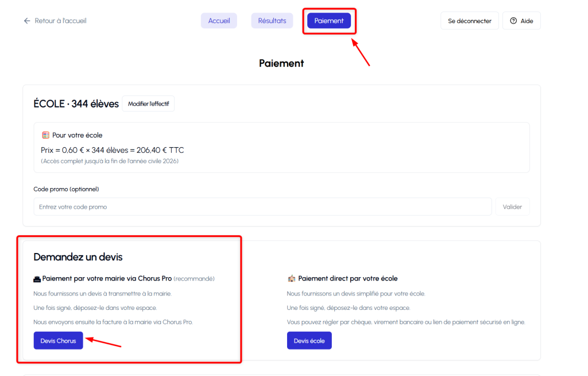This screenshot has width=588, height=376.
Task: Click the Code promo (optionnel) label
Action: 66,189
